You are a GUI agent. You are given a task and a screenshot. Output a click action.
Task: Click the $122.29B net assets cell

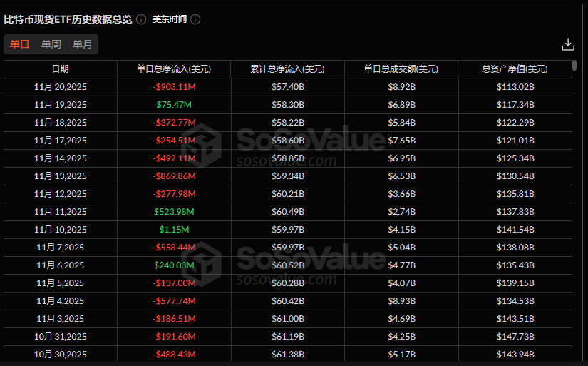pos(515,123)
